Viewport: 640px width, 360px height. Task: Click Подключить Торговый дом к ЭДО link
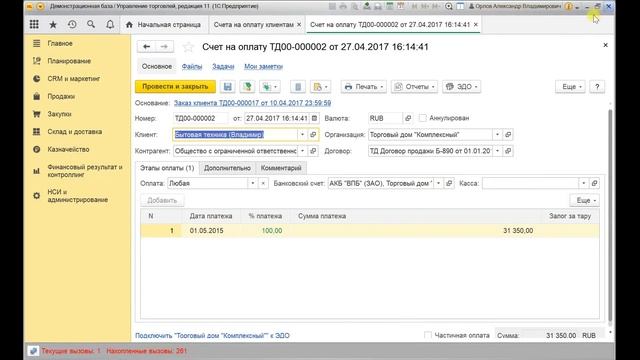click(212, 336)
